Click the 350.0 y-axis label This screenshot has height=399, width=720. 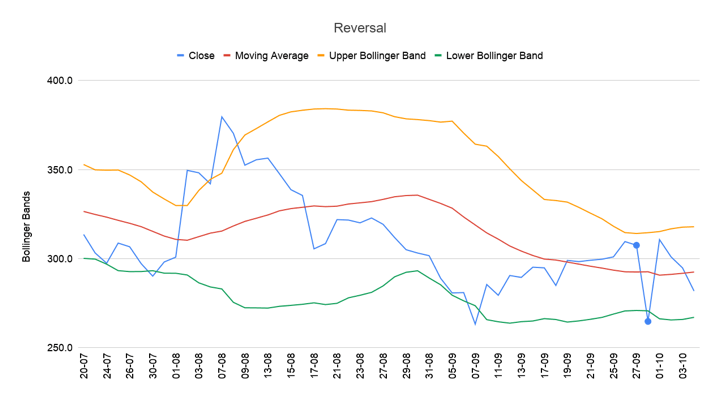60,170
